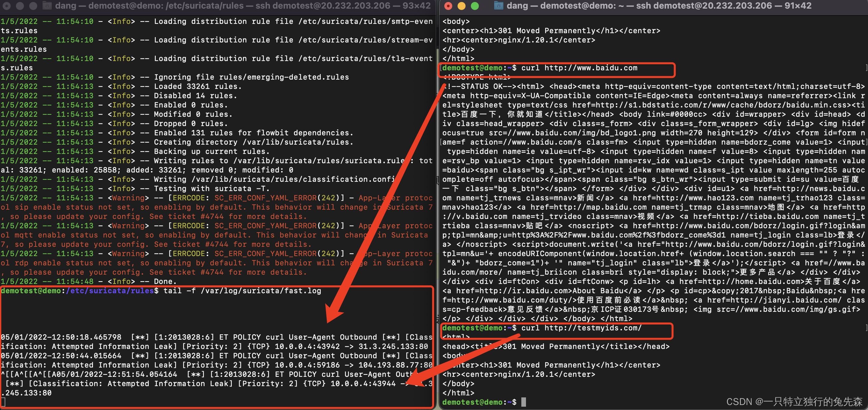Click the folder proxy icon in right title bar
The width and height of the screenshot is (868, 410).
click(498, 6)
